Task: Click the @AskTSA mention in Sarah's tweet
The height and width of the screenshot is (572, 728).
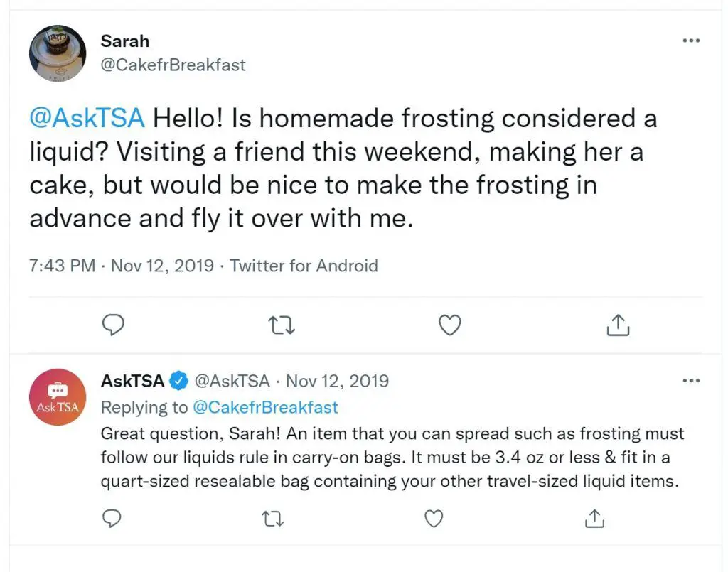Action: (x=87, y=118)
